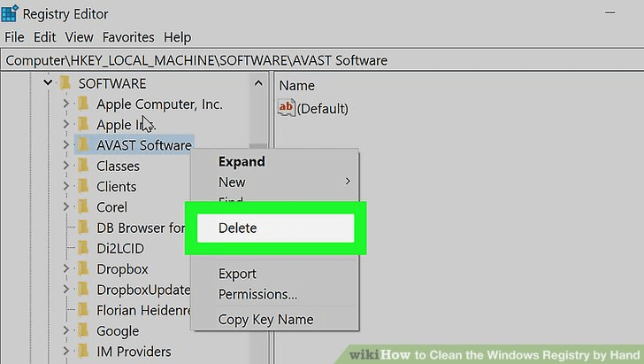The image size is (644, 364).
Task: Click the Florian Heidenreich folder icon
Action: coord(83,310)
